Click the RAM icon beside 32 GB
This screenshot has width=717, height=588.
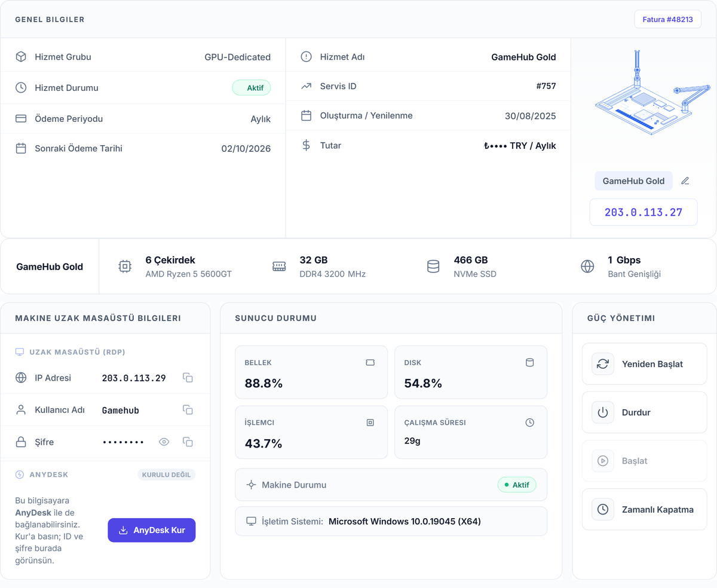(x=279, y=267)
